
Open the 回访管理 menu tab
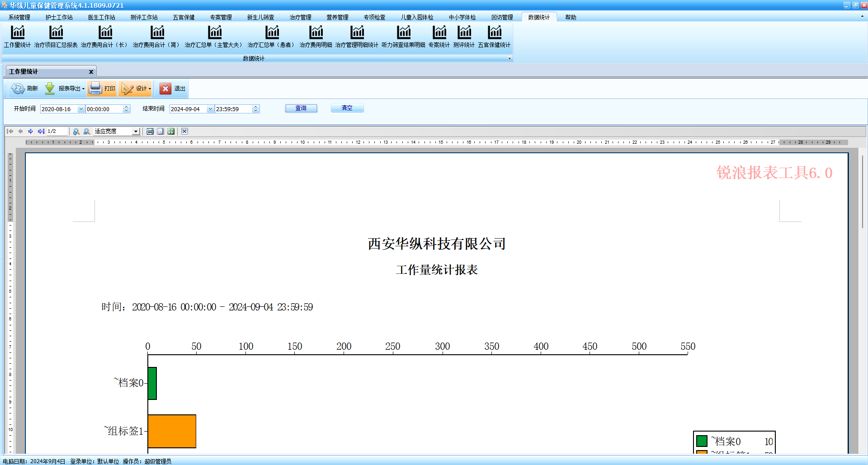pos(502,17)
